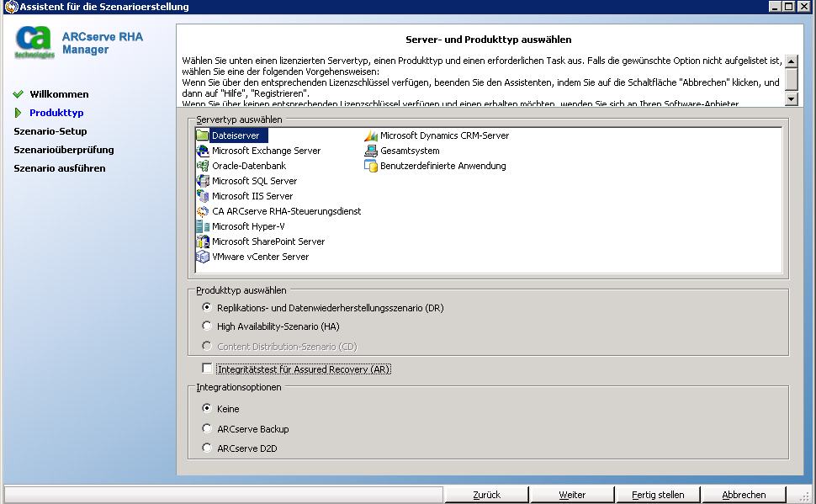Choose High Availability-Szenario (HA) radio
The width and height of the screenshot is (816, 504).
207,326
